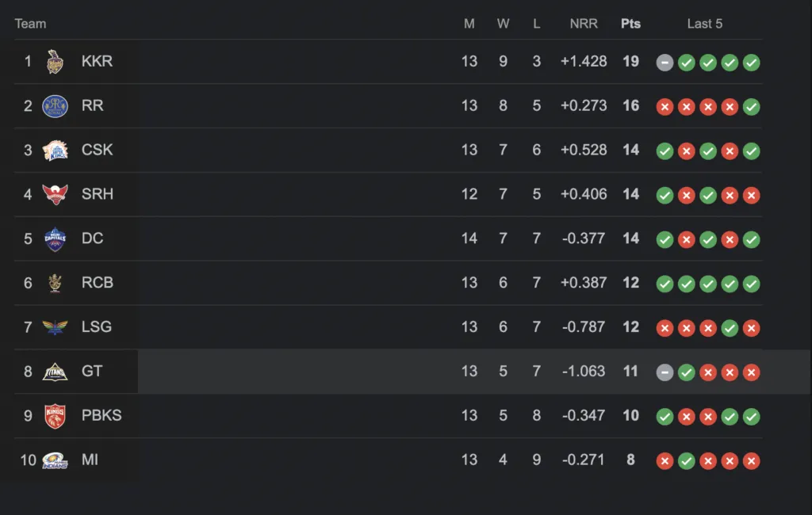Click KKR's grey no-result indicator
812x515 pixels.
point(665,63)
